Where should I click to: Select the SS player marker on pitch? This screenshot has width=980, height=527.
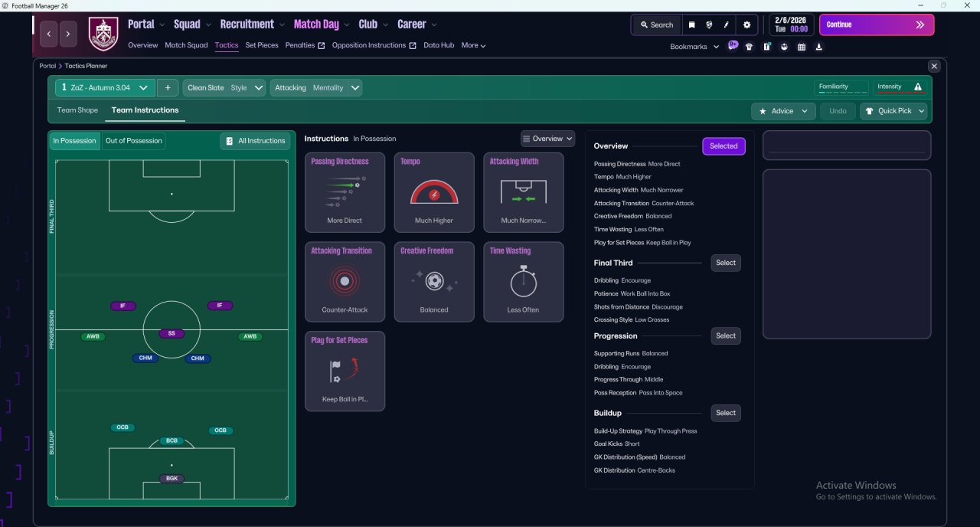(x=171, y=333)
